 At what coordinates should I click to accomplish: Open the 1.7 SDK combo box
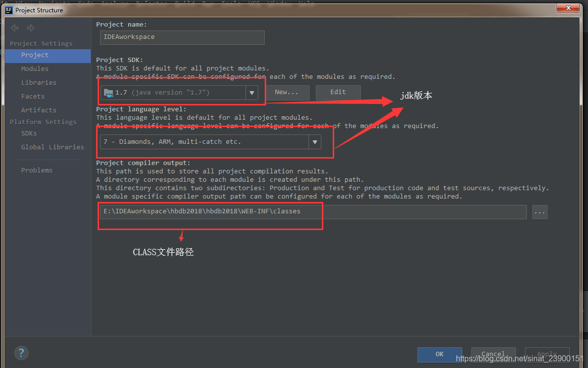click(x=179, y=93)
